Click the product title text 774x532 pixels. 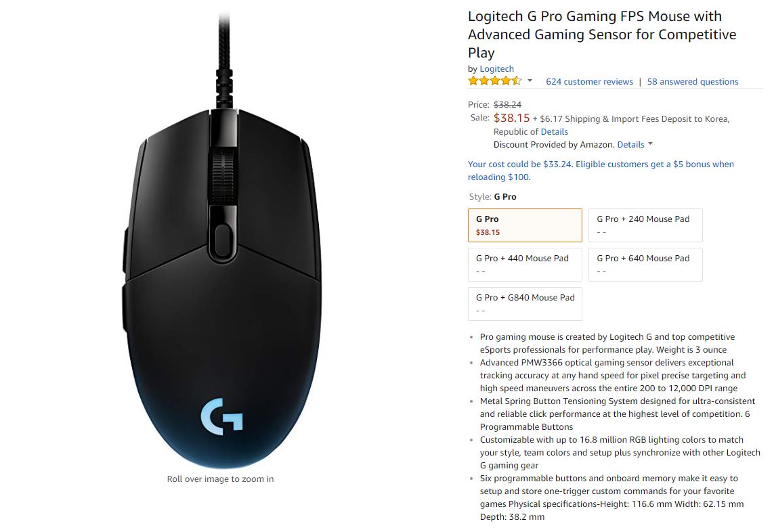click(602, 35)
